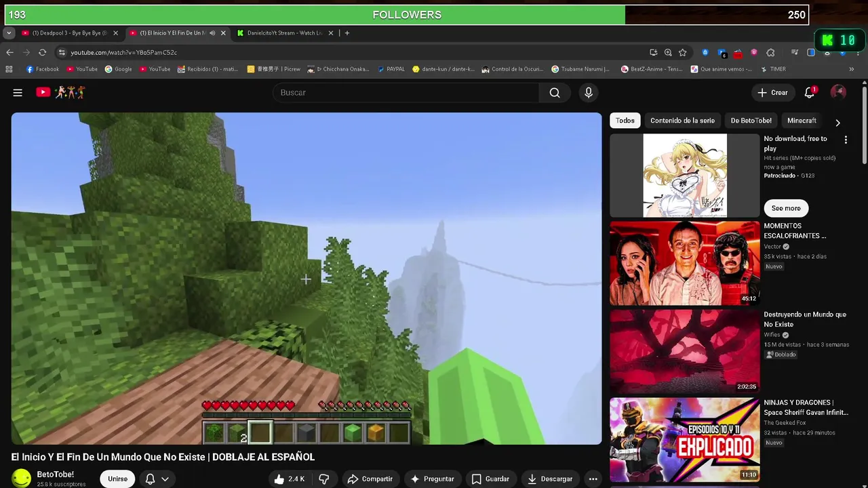
Task: Click the address bar URL
Action: [124, 52]
